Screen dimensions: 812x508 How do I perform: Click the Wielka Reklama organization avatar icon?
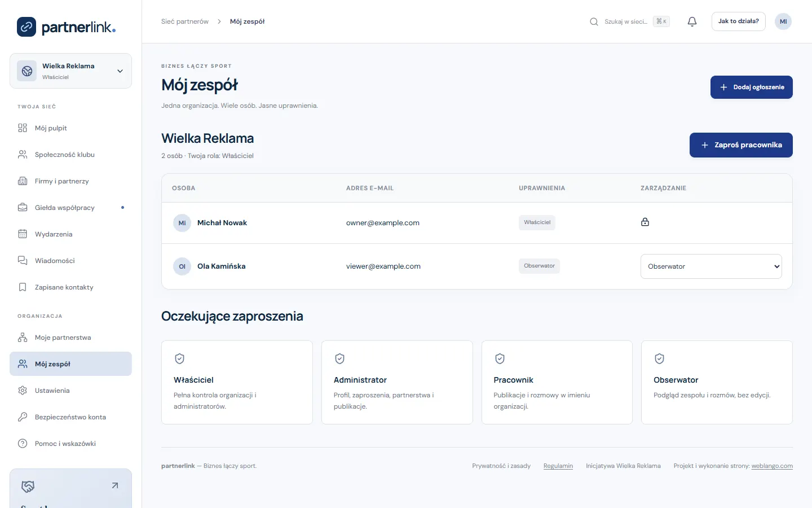pos(27,71)
